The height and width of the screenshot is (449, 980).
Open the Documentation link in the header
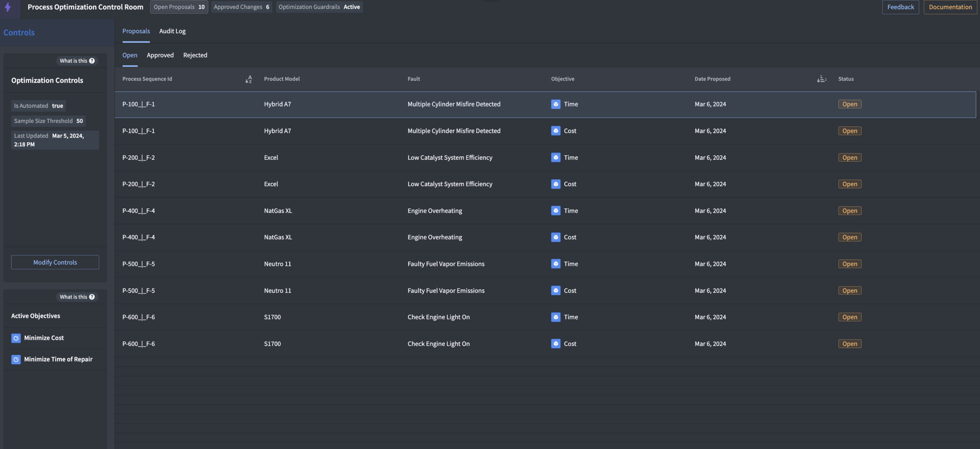[950, 7]
